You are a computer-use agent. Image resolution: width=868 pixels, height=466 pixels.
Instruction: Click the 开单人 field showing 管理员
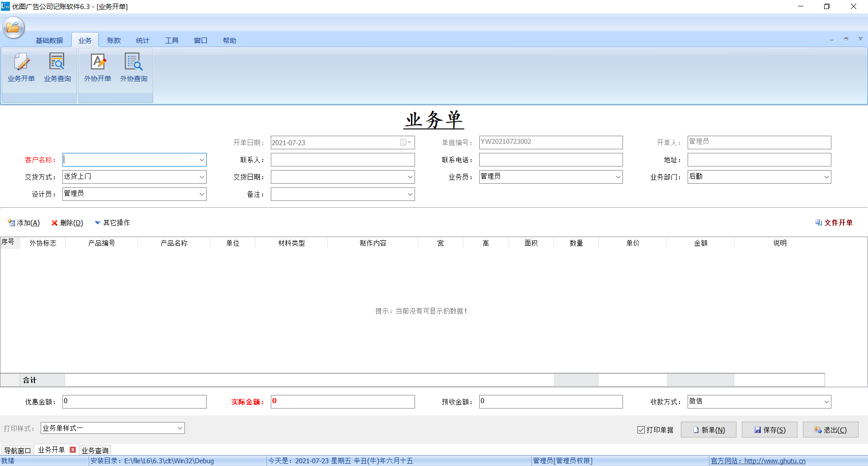(759, 143)
